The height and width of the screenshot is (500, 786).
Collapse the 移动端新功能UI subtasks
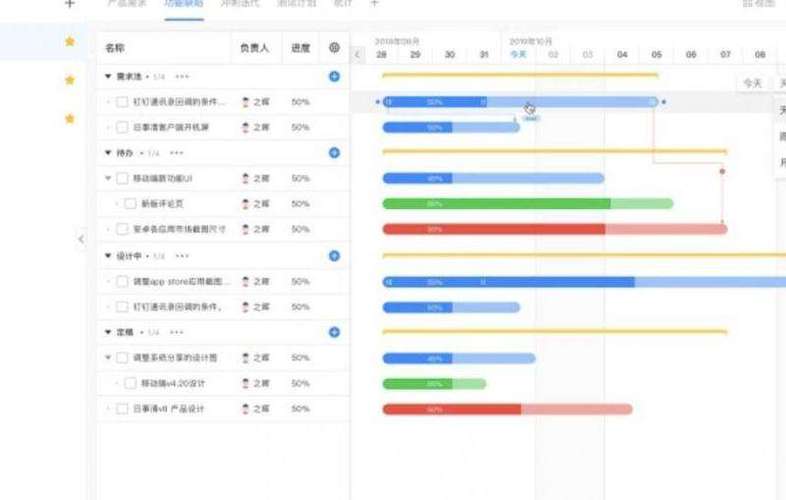(x=108, y=178)
